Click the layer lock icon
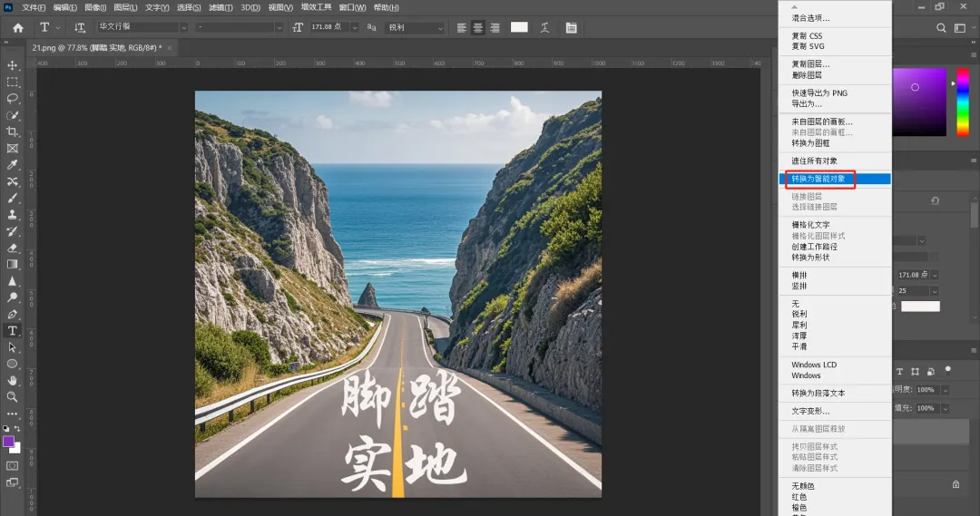The height and width of the screenshot is (516, 980). click(955, 484)
